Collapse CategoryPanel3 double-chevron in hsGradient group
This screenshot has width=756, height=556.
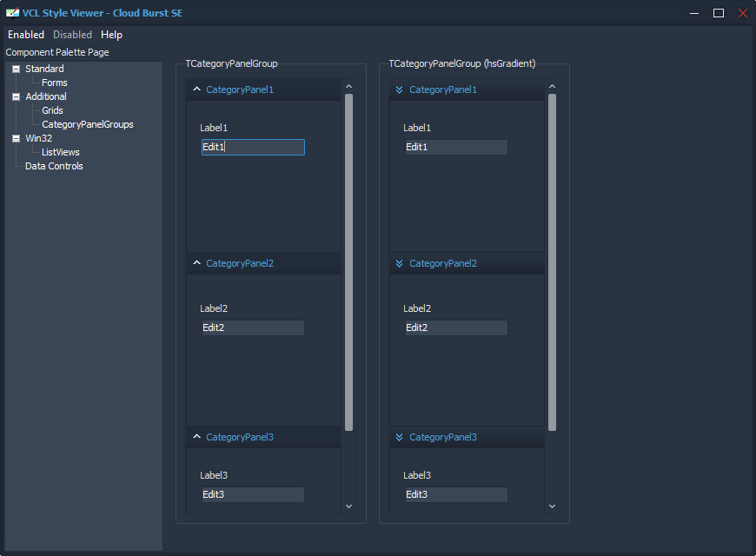[399, 437]
